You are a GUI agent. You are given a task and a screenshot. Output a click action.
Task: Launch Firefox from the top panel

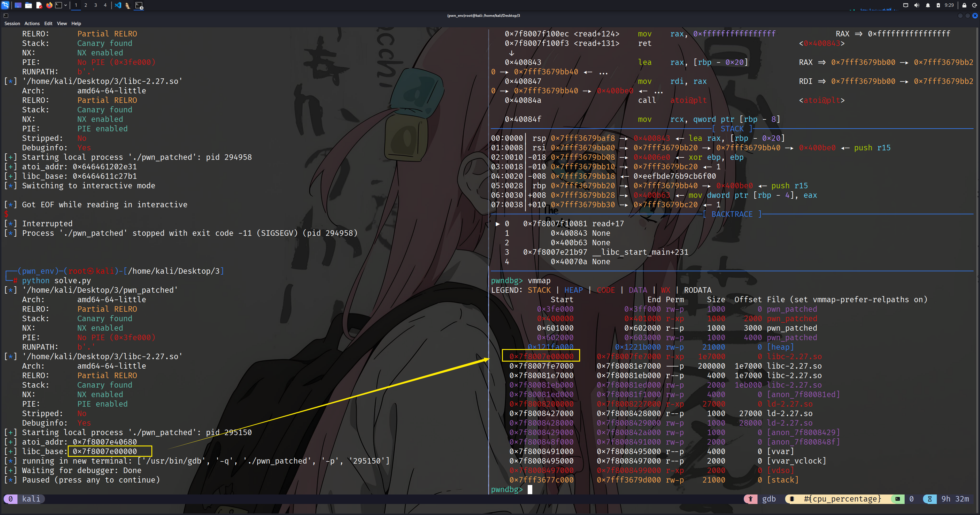click(x=49, y=5)
